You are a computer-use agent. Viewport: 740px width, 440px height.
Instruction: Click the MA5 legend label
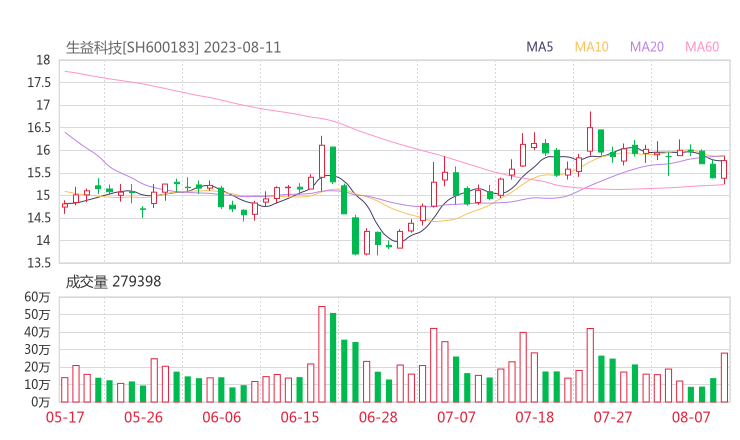pos(539,47)
